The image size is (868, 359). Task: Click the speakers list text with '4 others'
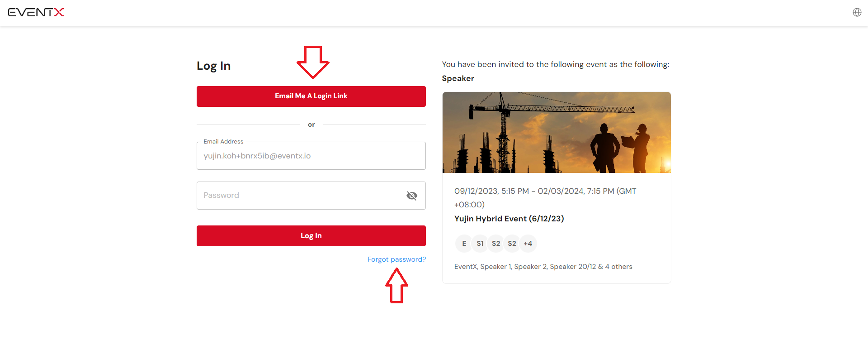coord(543,267)
